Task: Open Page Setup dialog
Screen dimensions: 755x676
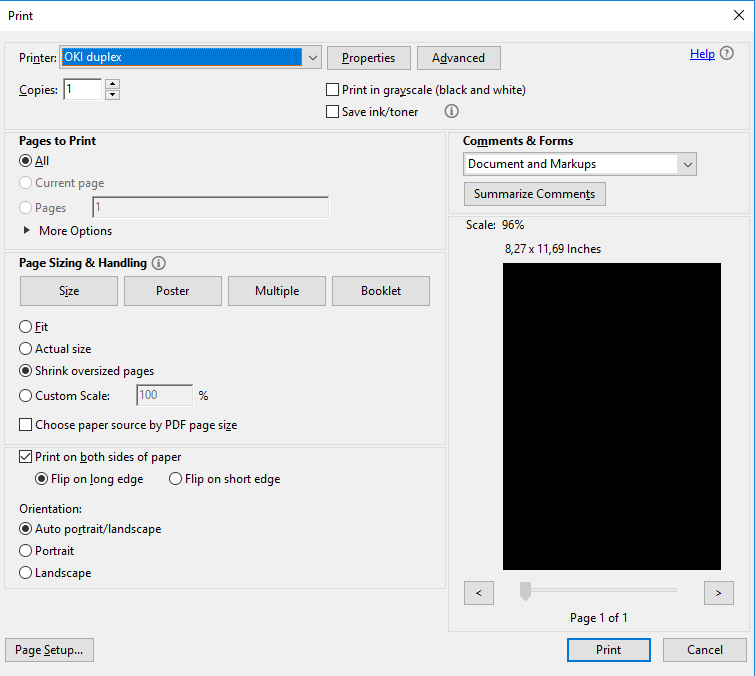Action: [49, 650]
